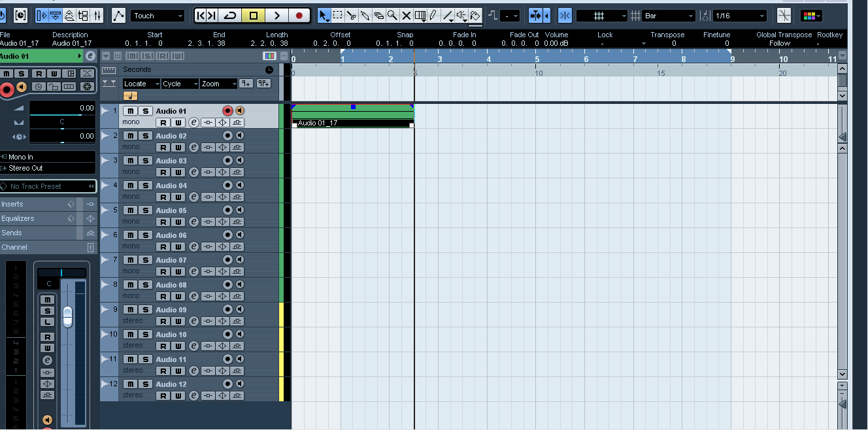Select the Mute X tool

point(406,16)
